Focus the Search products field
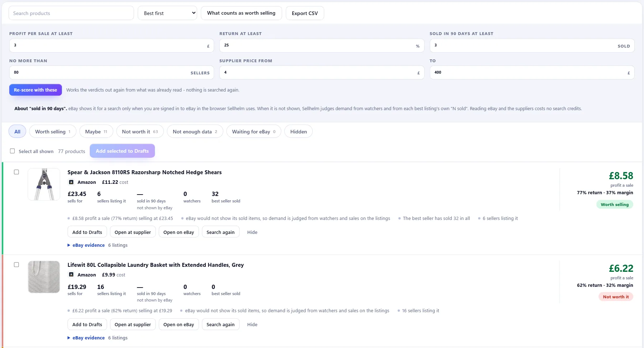The image size is (644, 348). click(x=71, y=13)
